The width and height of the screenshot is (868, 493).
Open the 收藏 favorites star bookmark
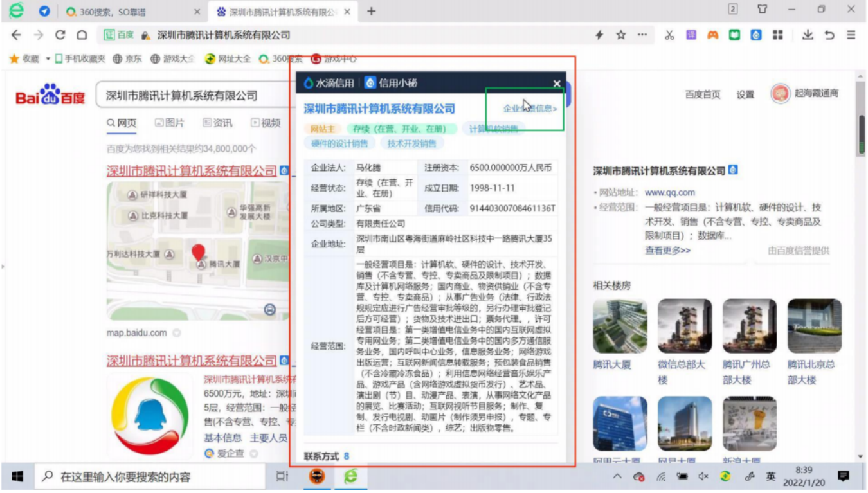tap(24, 58)
